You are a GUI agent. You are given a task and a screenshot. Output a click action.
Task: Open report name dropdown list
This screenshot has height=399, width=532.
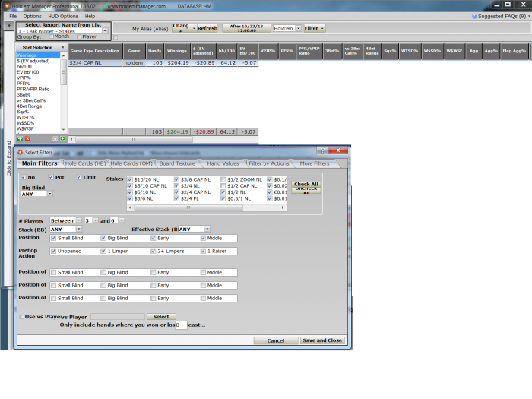click(105, 31)
